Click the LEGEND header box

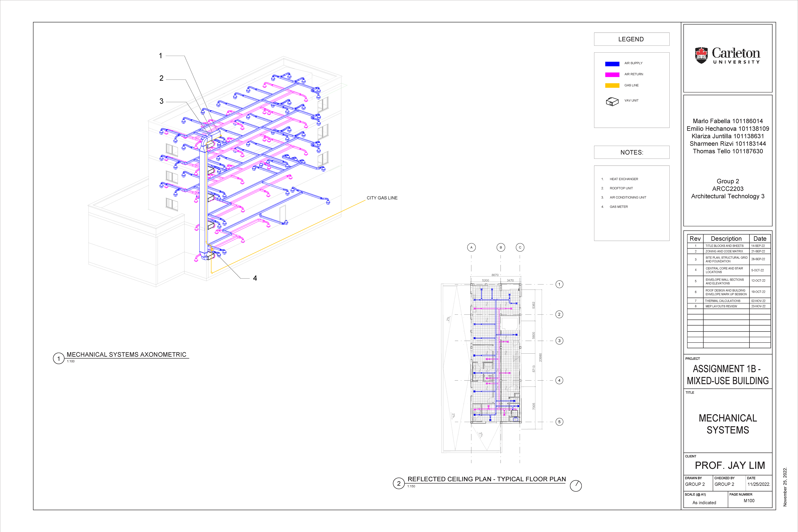(x=631, y=39)
